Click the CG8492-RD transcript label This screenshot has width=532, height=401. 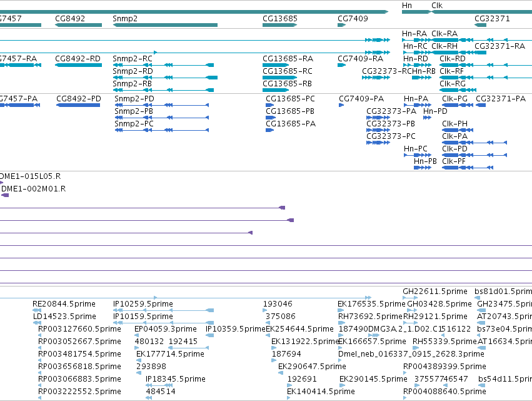(x=78, y=58)
